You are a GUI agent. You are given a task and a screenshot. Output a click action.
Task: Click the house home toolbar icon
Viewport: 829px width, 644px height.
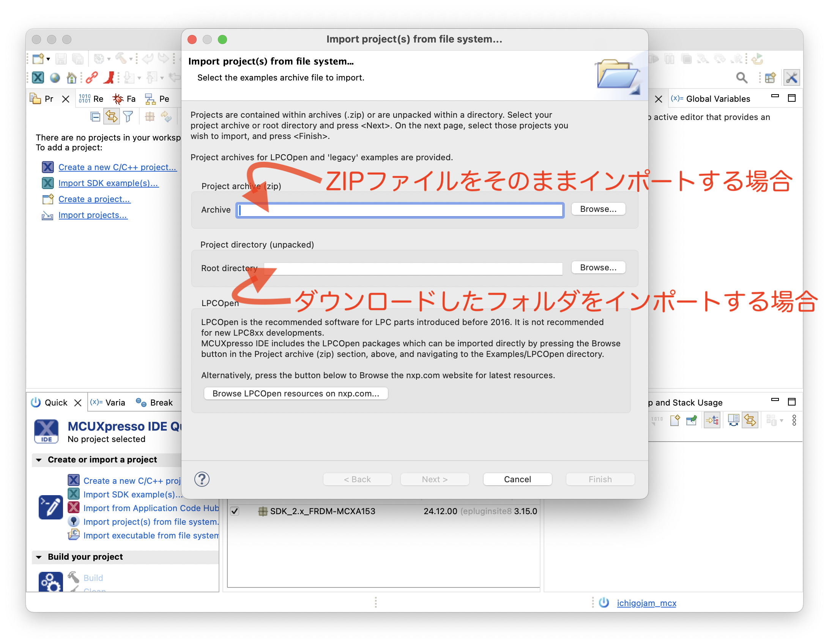[71, 78]
